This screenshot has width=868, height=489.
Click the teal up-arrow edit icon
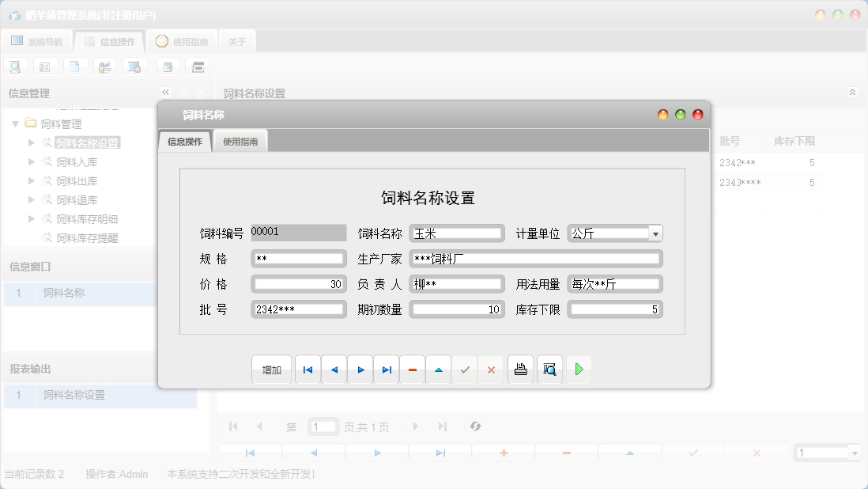click(439, 370)
